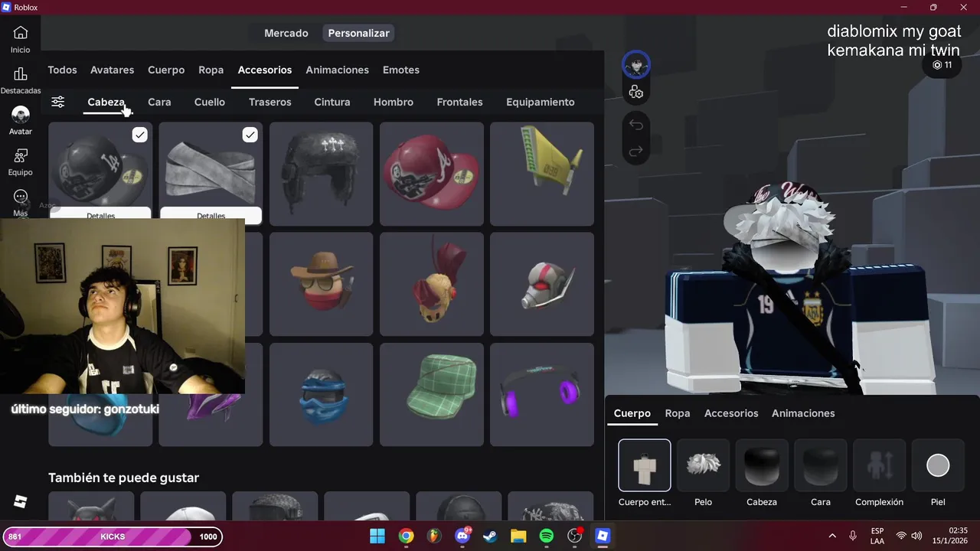The width and height of the screenshot is (980, 551).
Task: Select the green plaid cap item
Action: tap(432, 394)
